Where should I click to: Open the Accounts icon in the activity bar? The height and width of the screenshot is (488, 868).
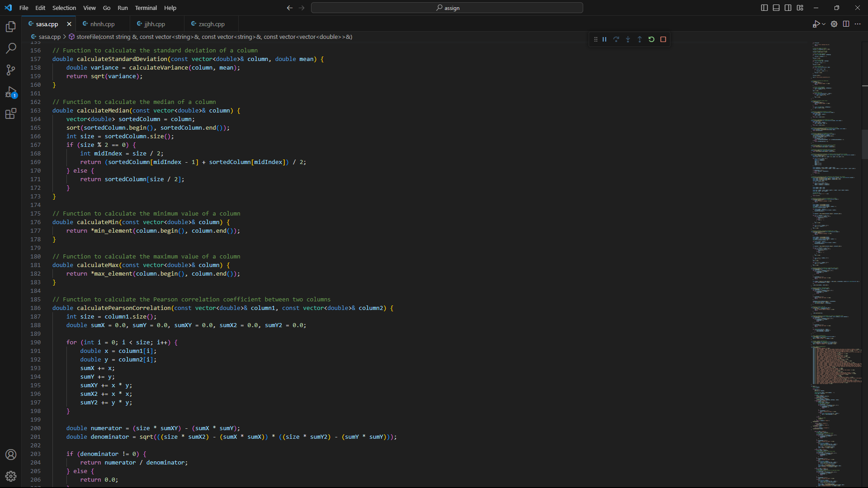(11, 455)
